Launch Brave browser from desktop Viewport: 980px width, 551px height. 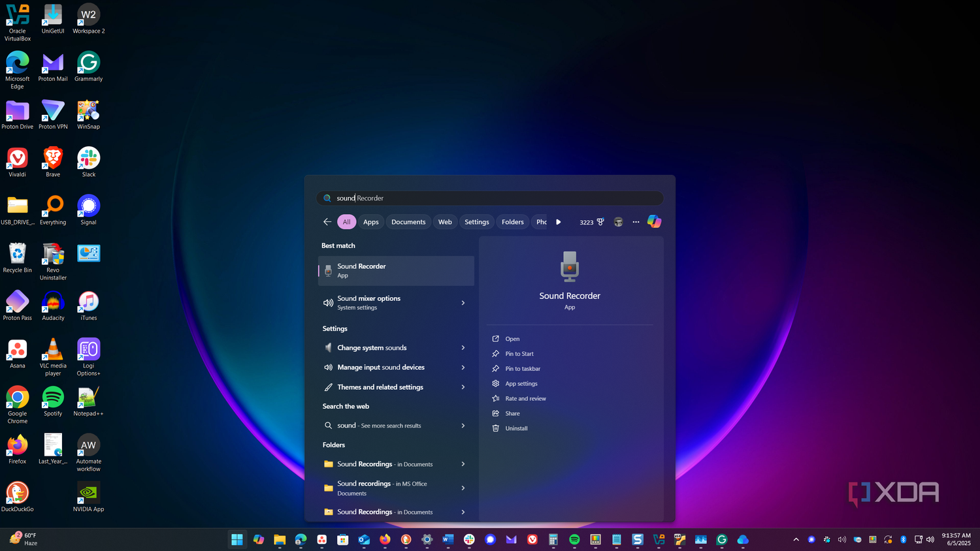point(53,163)
